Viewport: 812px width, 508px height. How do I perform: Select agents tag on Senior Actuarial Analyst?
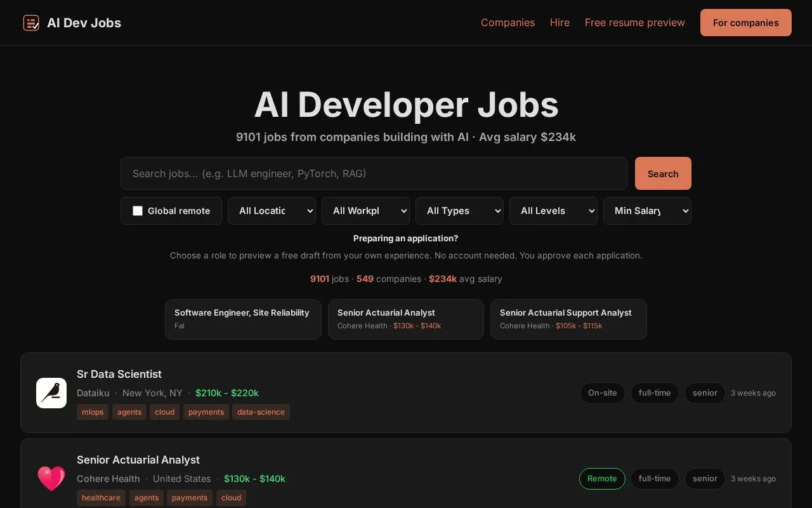[x=147, y=498]
